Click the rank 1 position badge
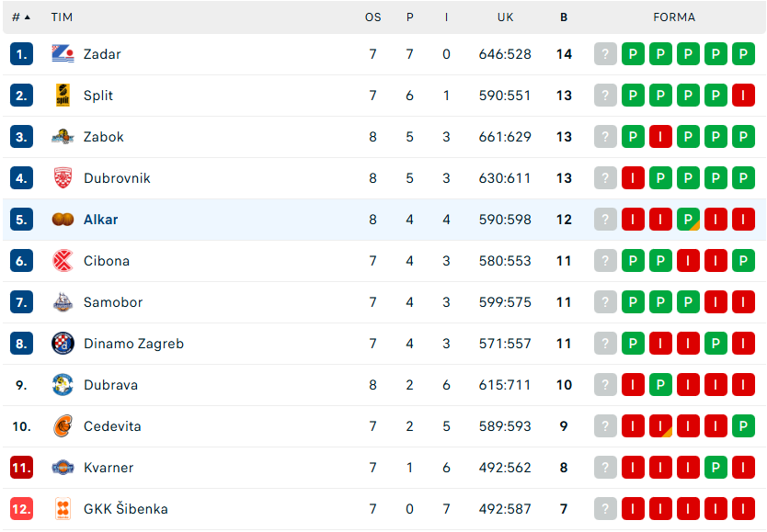The width and height of the screenshot is (767, 532). tap(22, 54)
